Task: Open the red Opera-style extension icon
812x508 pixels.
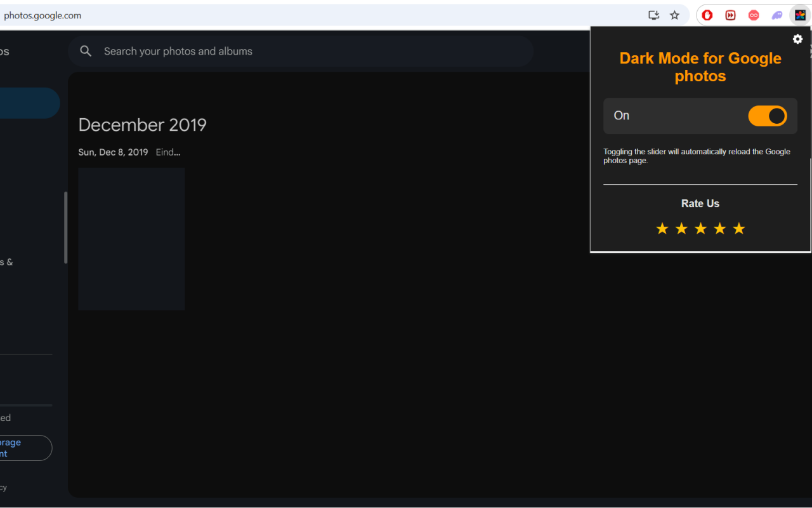Action: pos(707,15)
